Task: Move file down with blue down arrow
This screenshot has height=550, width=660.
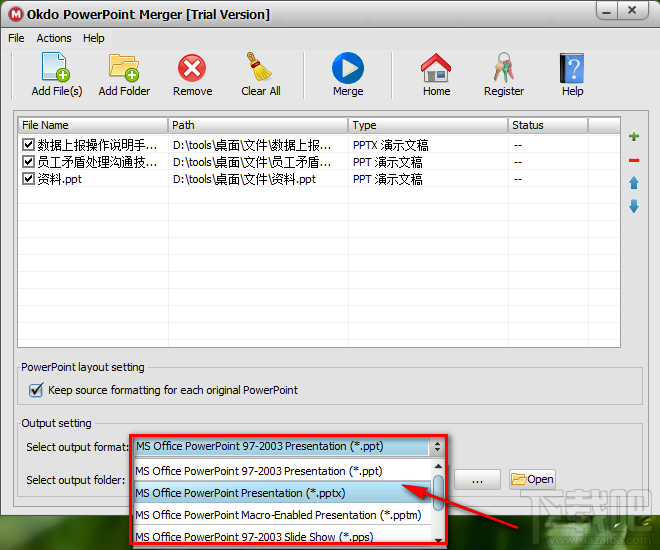Action: (x=634, y=206)
